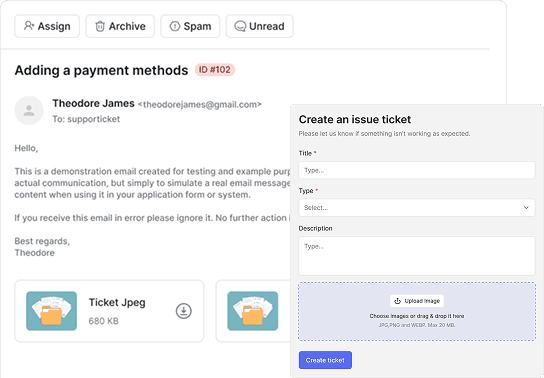The height and width of the screenshot is (378, 544).
Task: Open the Type select dropdown
Action: (x=417, y=207)
